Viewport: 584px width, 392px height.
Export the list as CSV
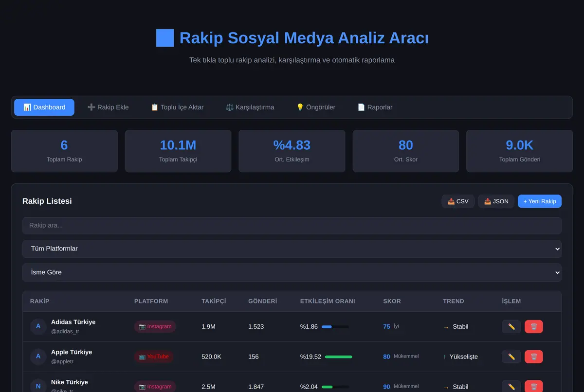click(x=458, y=201)
